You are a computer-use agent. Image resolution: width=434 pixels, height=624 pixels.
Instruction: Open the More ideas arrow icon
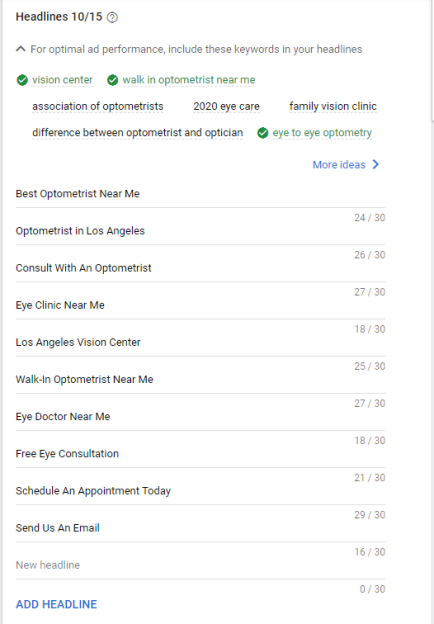point(376,164)
